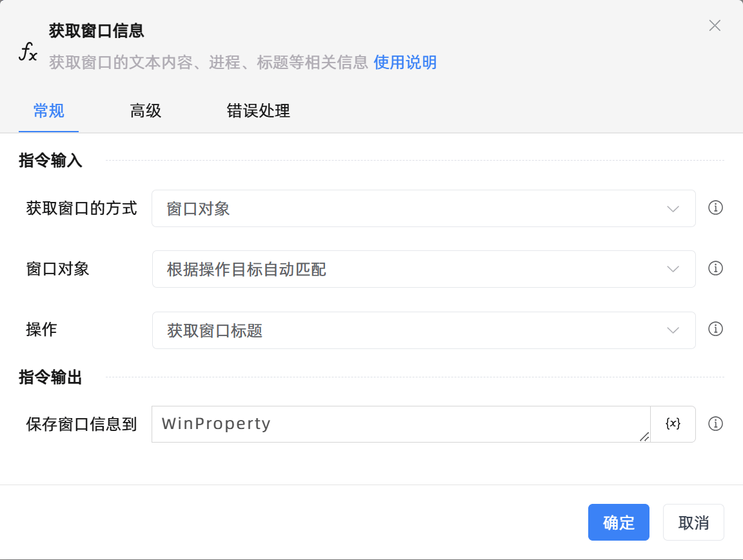Screen dimensions: 743x560
Task: Click the chevron on the 操作 field
Action: point(673,330)
